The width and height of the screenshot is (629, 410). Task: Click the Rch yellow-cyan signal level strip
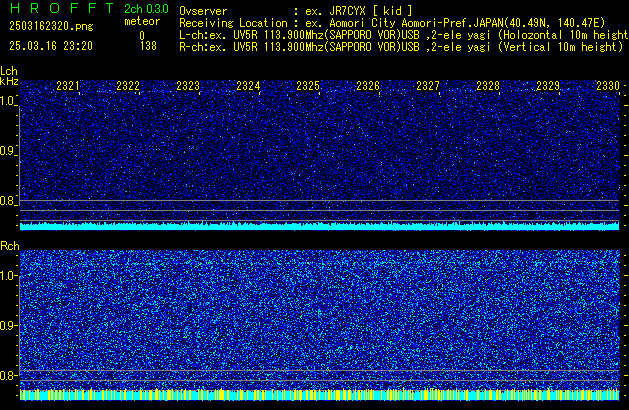point(320,395)
